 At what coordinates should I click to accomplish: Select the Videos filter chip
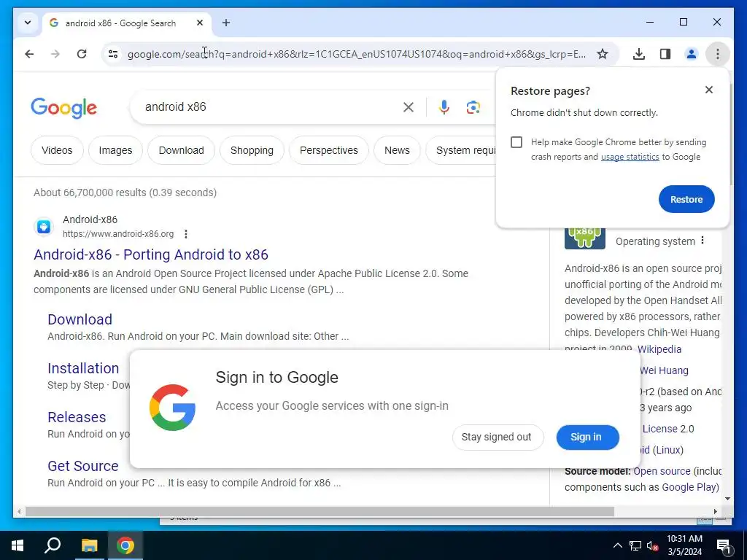coord(57,150)
